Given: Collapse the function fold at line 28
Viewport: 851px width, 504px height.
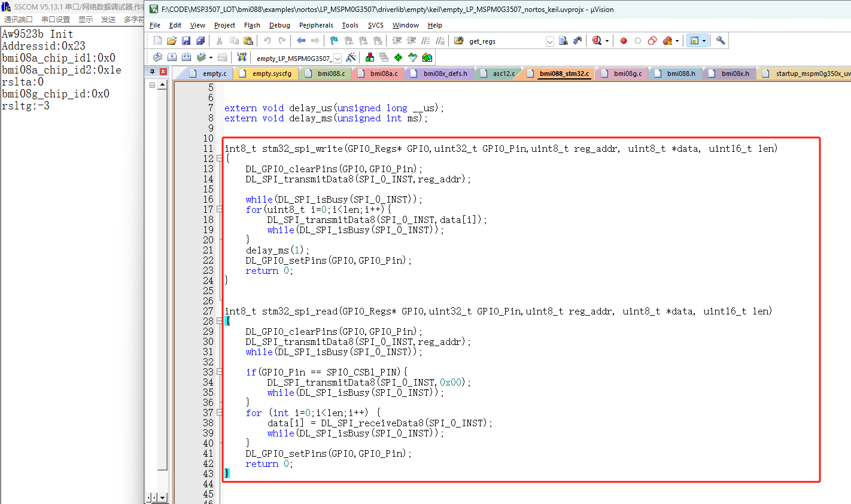Looking at the screenshot, I should point(220,321).
